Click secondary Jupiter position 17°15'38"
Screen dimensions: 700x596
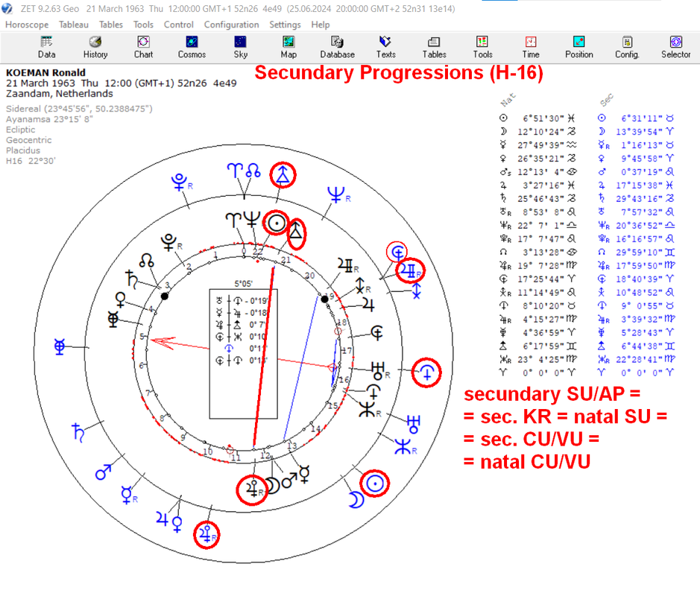pos(640,186)
